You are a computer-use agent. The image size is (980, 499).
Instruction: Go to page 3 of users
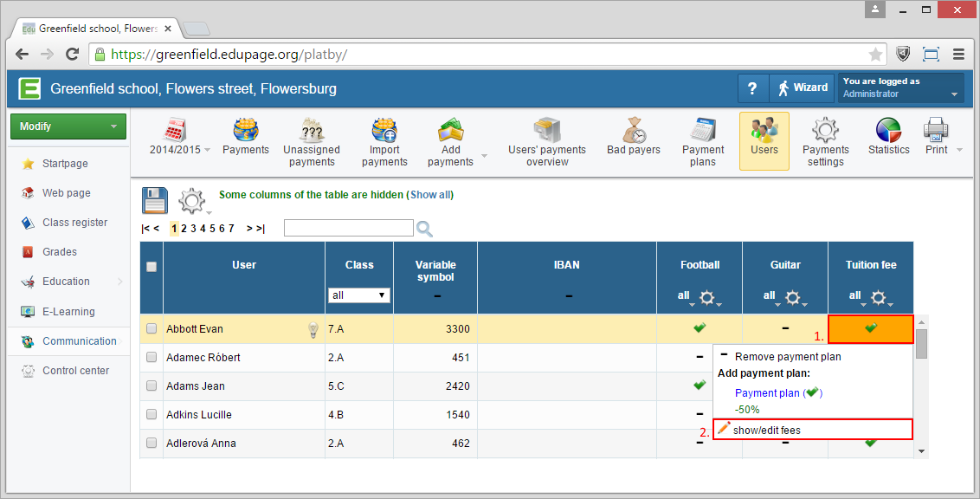pos(193,229)
